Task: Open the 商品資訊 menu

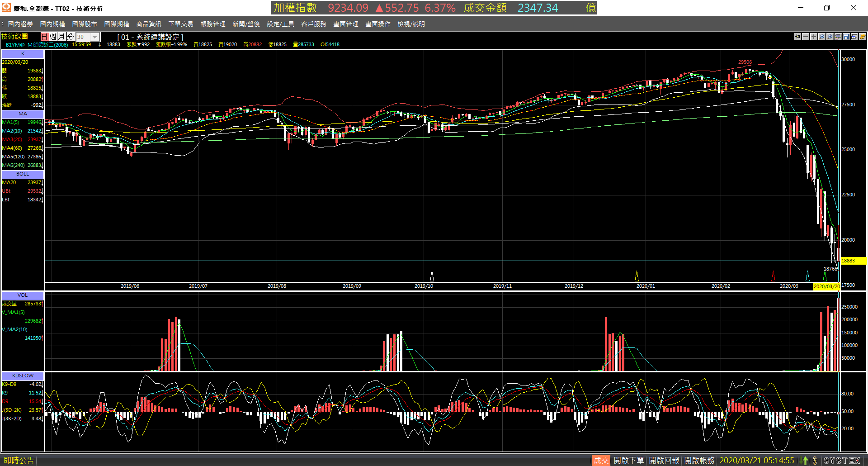Action: [149, 24]
